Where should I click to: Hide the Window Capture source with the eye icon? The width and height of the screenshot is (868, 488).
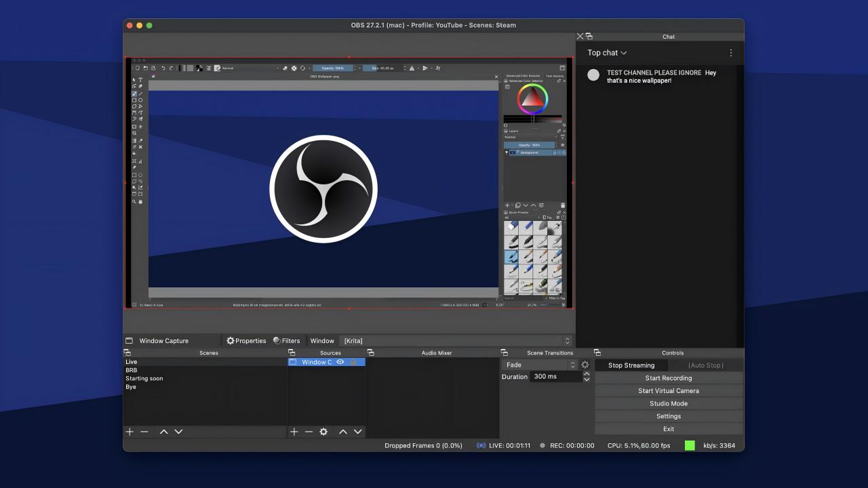pos(340,362)
